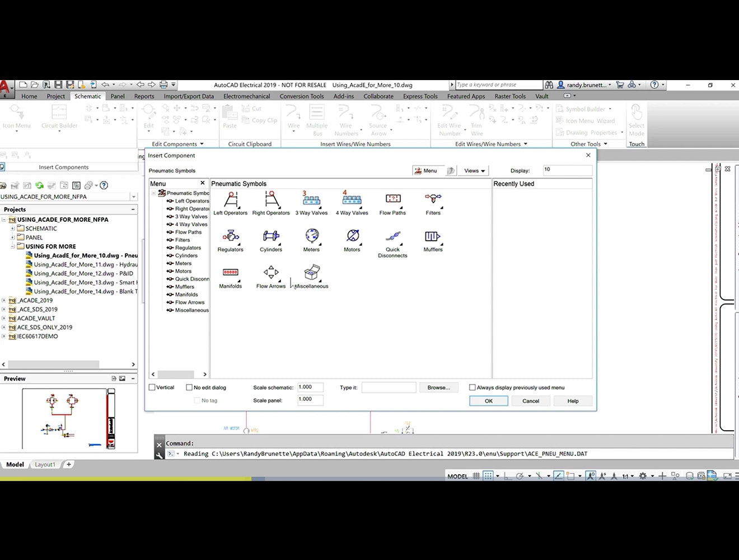Select the Motors symbol icon
The image size is (739, 560).
point(352,238)
